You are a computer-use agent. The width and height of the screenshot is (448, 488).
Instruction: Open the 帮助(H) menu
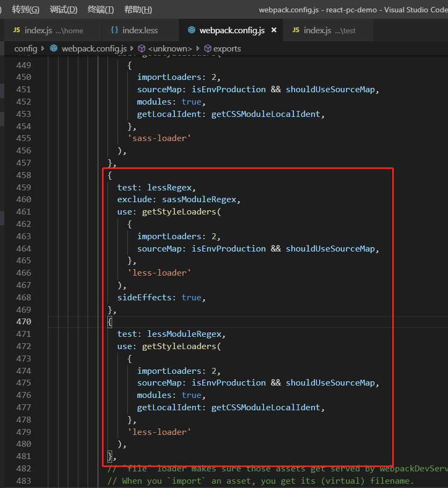click(138, 10)
